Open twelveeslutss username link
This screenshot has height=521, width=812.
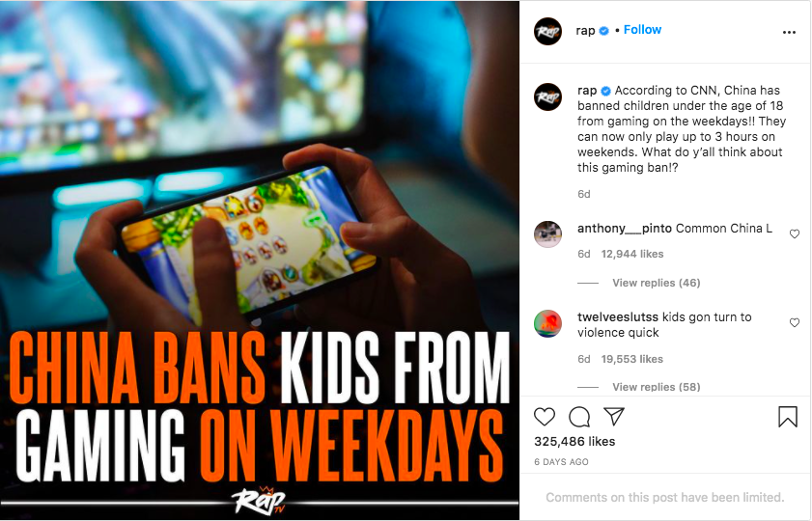[618, 317]
